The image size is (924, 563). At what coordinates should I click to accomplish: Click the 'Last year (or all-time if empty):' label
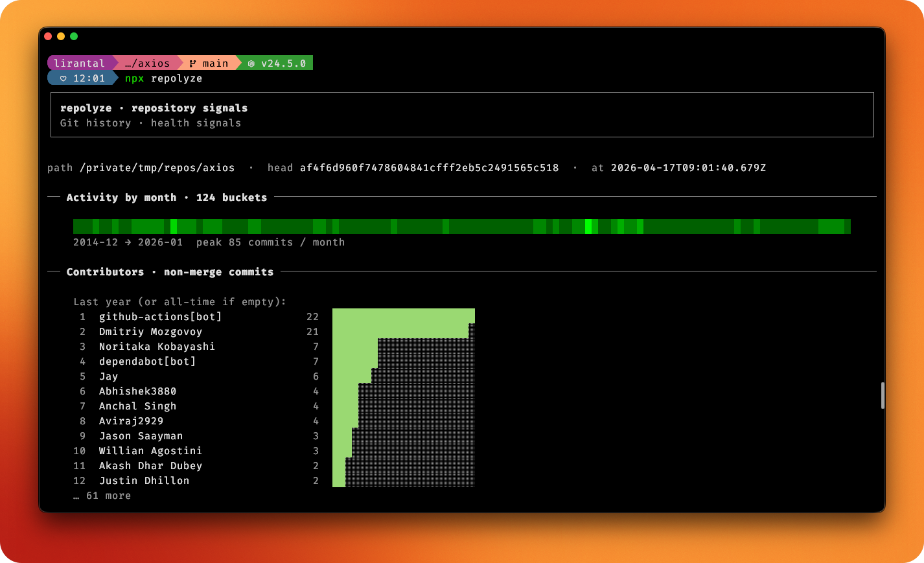pyautogui.click(x=179, y=302)
